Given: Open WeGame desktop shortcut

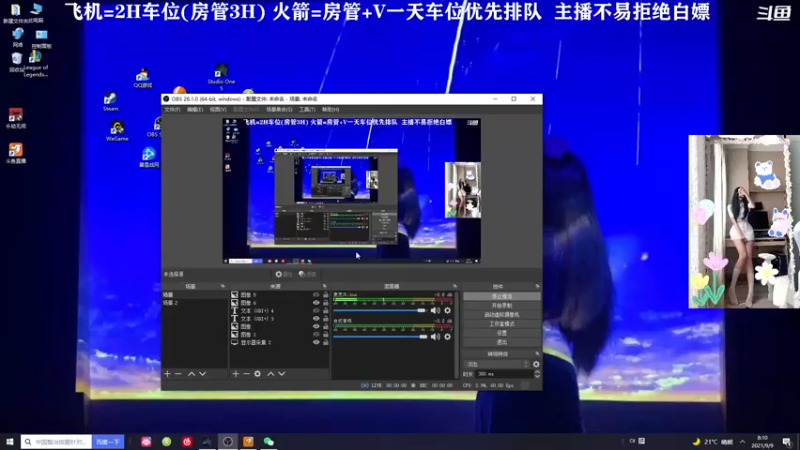Looking at the screenshot, I should [117, 131].
